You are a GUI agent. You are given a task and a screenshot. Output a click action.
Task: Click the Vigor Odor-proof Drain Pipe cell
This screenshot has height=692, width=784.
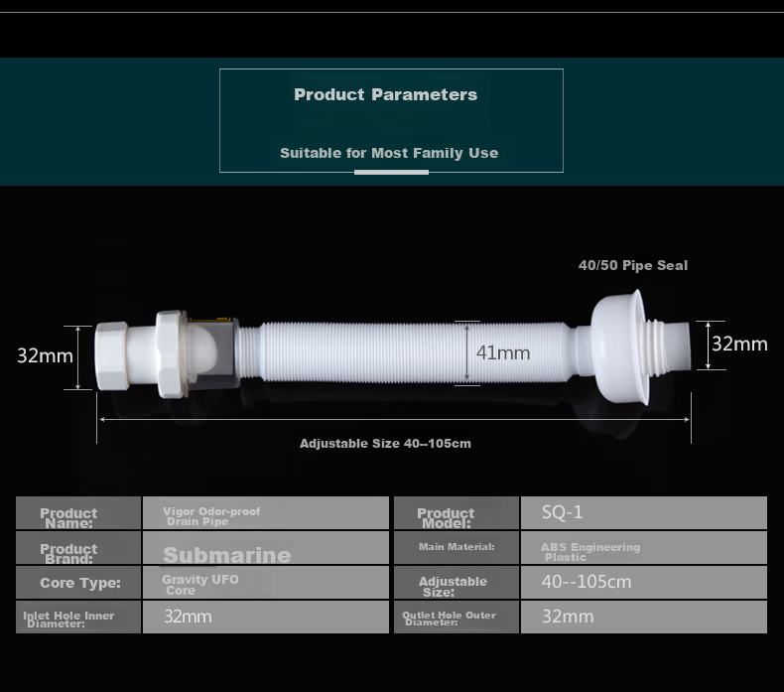(x=266, y=513)
